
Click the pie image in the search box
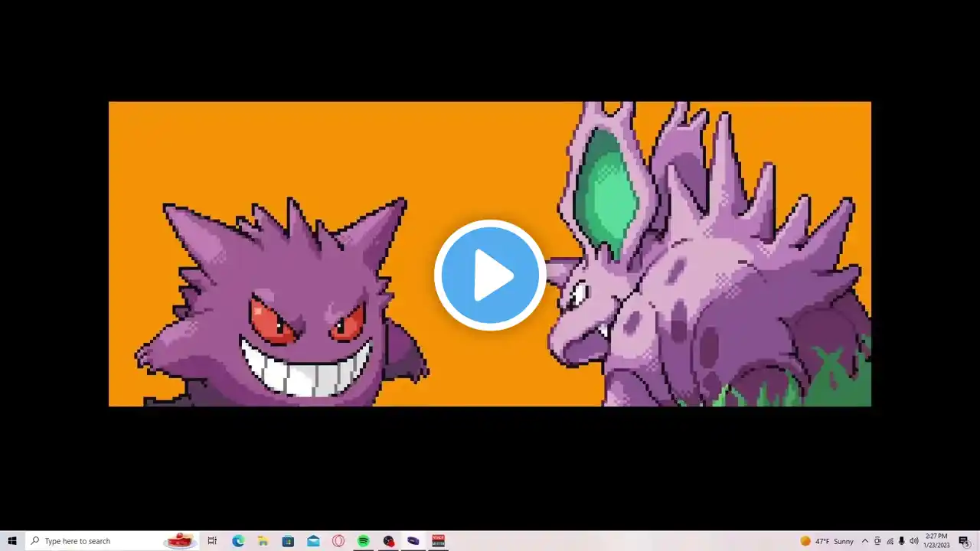(181, 540)
